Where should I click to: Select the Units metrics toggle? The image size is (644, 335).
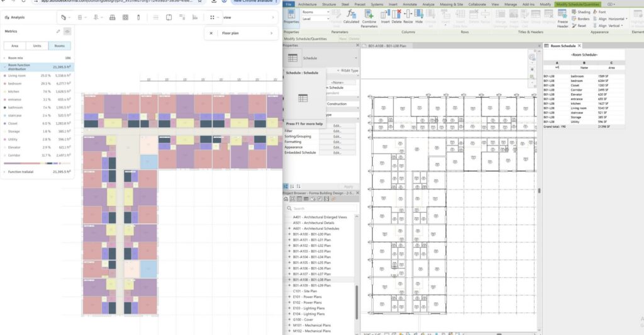pos(37,46)
